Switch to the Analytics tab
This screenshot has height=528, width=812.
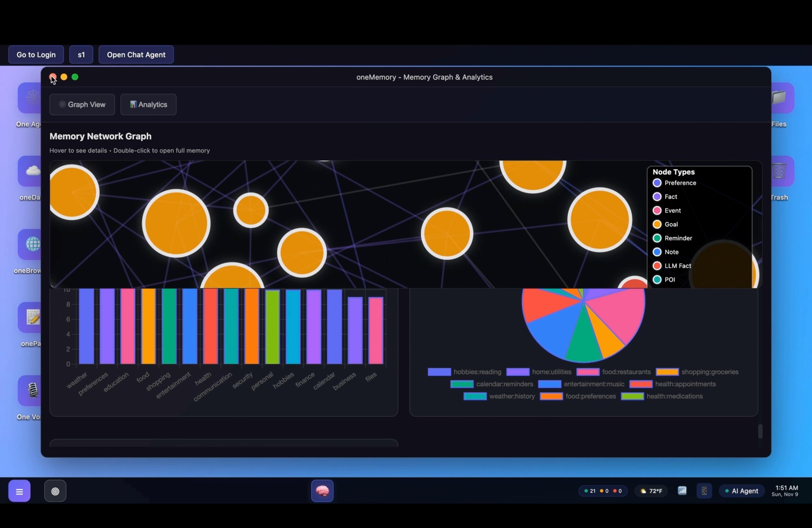click(148, 104)
